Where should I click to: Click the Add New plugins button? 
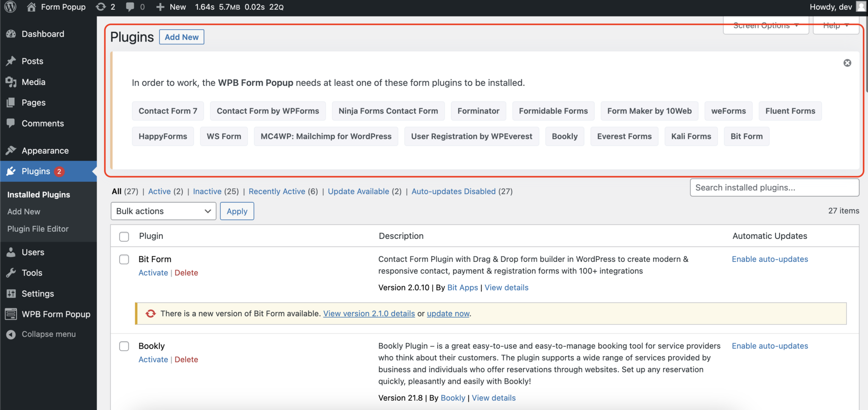coord(181,37)
